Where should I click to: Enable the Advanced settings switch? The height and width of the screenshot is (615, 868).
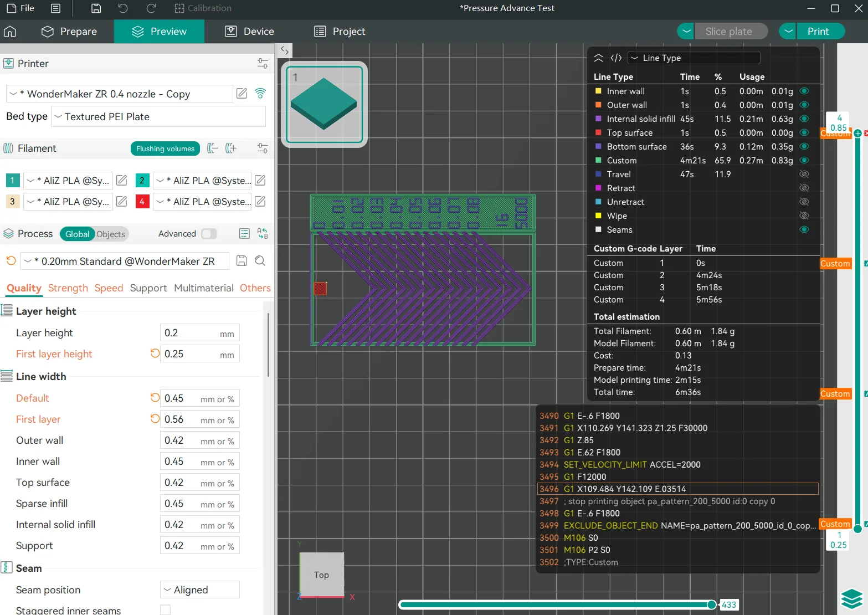pyautogui.click(x=209, y=234)
